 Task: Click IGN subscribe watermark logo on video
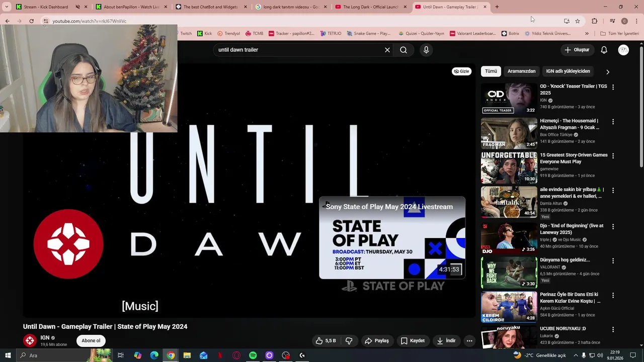point(68,244)
